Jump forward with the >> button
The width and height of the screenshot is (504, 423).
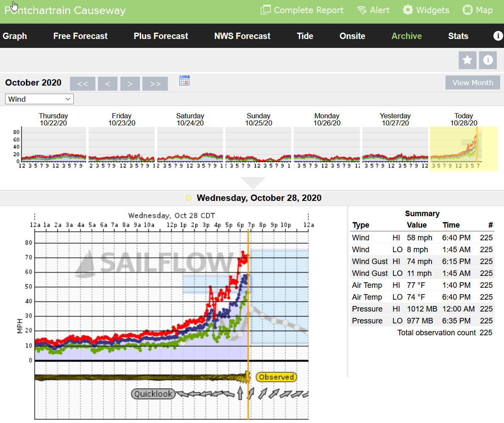point(155,83)
